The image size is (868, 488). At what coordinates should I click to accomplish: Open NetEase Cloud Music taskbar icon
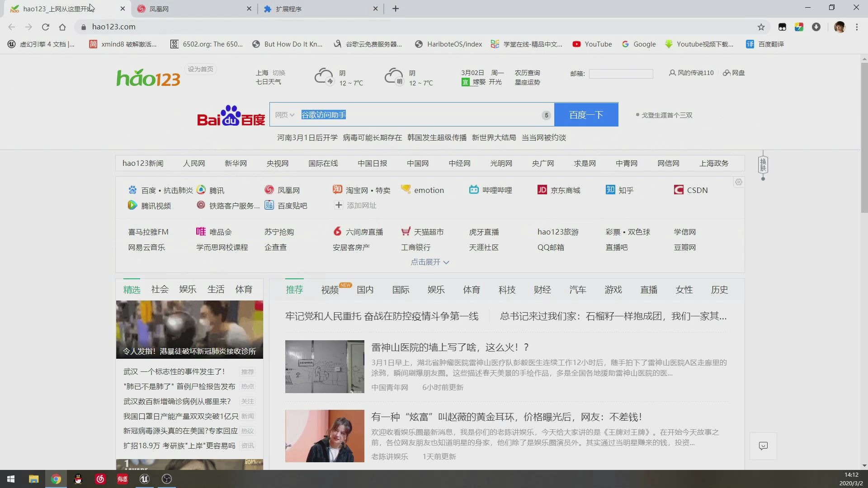click(100, 479)
